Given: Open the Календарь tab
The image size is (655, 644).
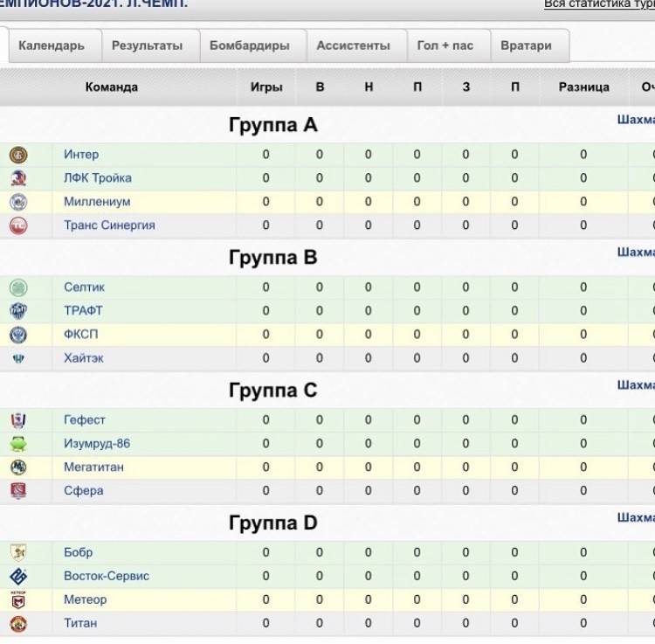Looking at the screenshot, I should pyautogui.click(x=52, y=45).
